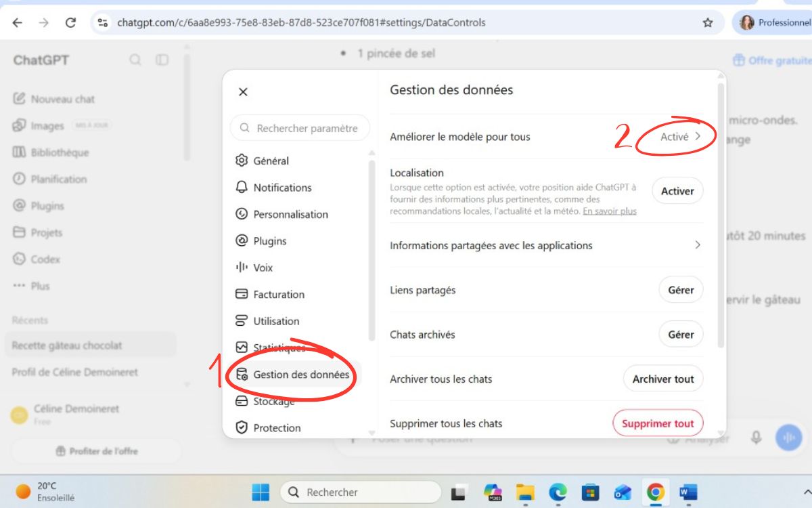Click the chatgpt.com address bar URL
The width and height of the screenshot is (812, 508).
click(301, 22)
